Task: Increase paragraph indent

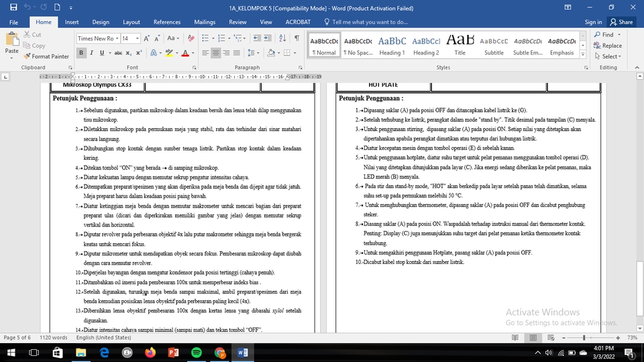Action: 268,38
